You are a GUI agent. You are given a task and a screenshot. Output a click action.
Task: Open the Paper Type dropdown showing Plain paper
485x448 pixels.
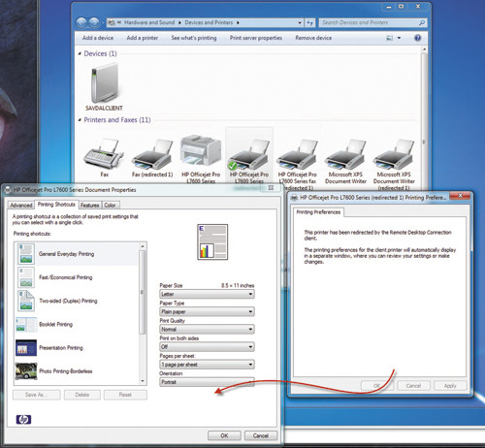coord(207,311)
